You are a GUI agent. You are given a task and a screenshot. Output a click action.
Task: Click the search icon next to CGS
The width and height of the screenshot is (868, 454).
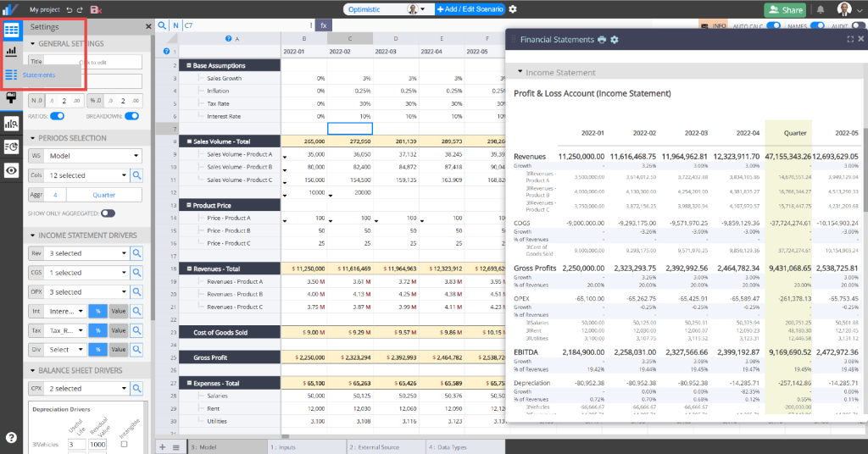click(136, 273)
